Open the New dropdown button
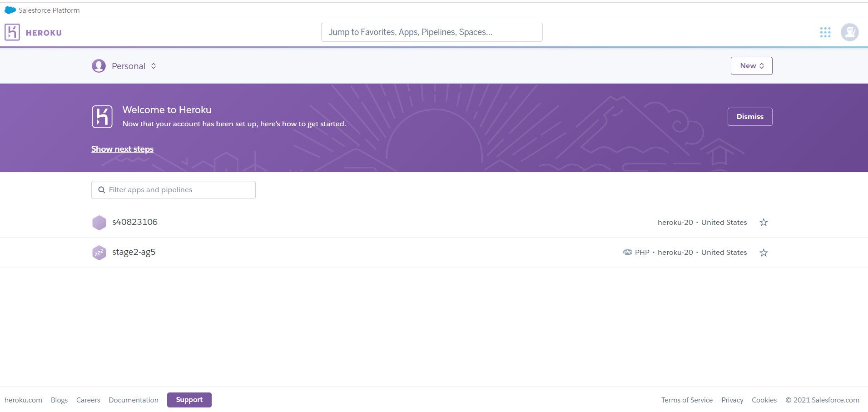 tap(751, 66)
